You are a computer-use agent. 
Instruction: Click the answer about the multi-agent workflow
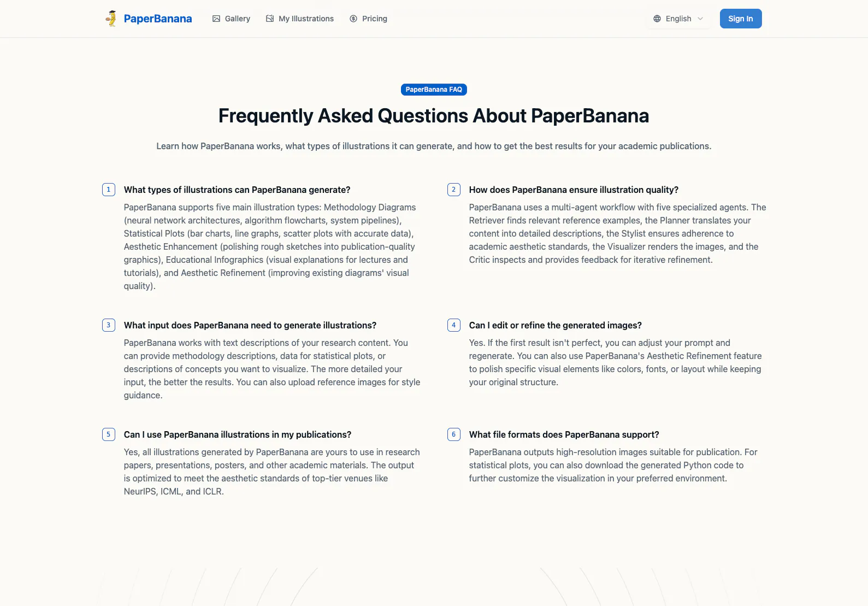point(618,233)
